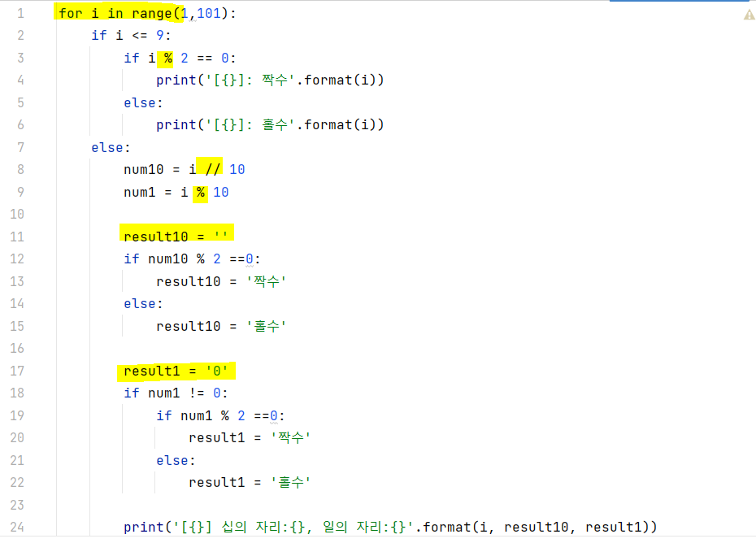The image size is (756, 543).
Task: Click gutter line number 17
Action: [17, 371]
